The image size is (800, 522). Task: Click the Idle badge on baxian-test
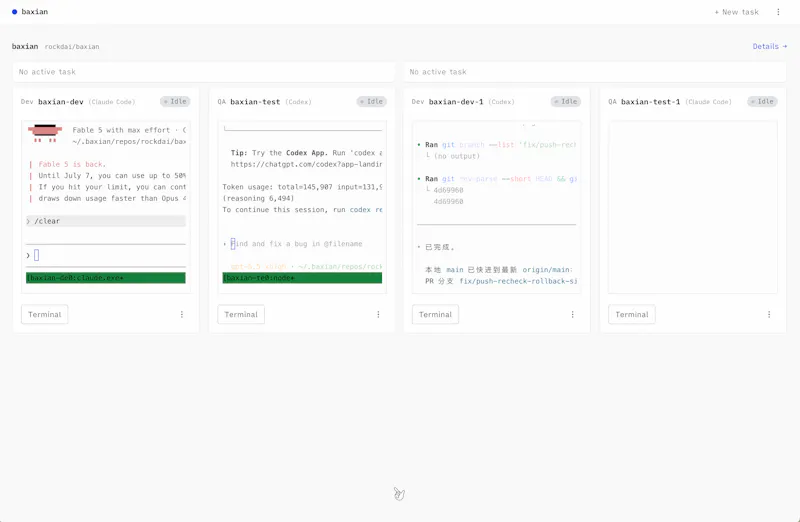pos(371,102)
